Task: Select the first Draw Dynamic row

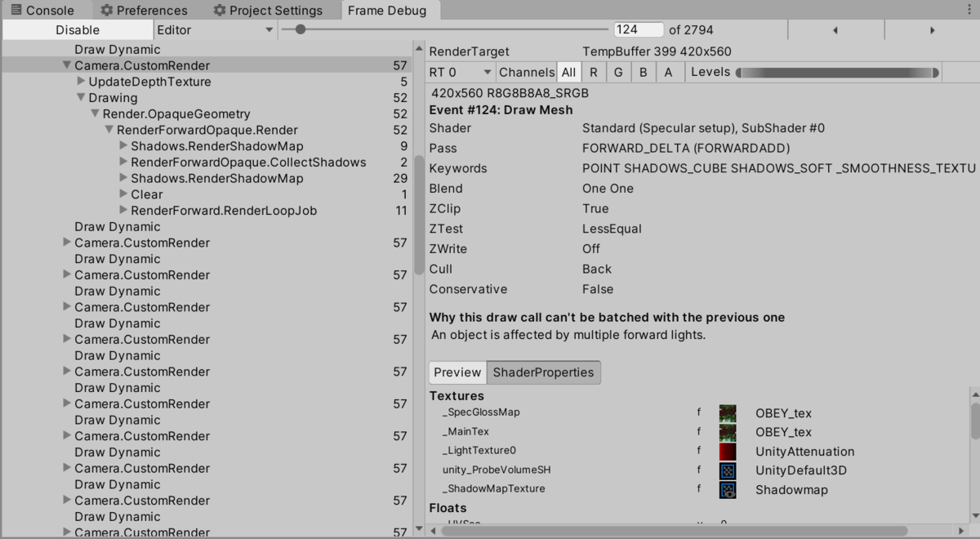Action: click(207, 49)
